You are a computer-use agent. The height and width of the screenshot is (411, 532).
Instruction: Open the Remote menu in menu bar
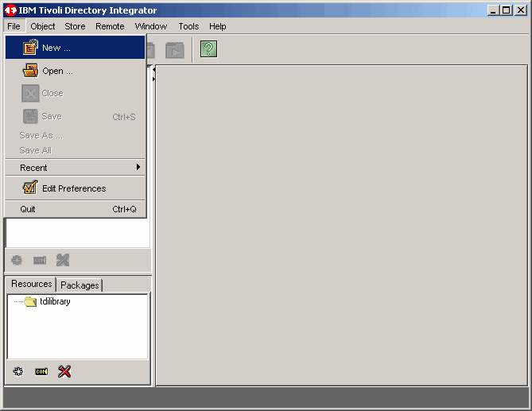point(110,26)
